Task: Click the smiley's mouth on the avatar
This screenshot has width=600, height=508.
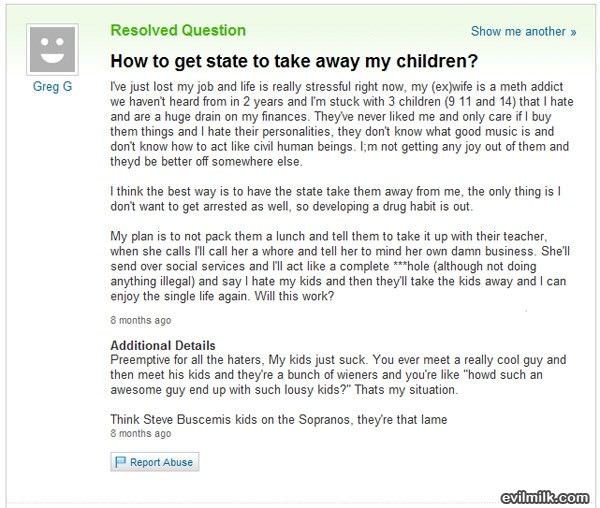Action: pos(52,58)
